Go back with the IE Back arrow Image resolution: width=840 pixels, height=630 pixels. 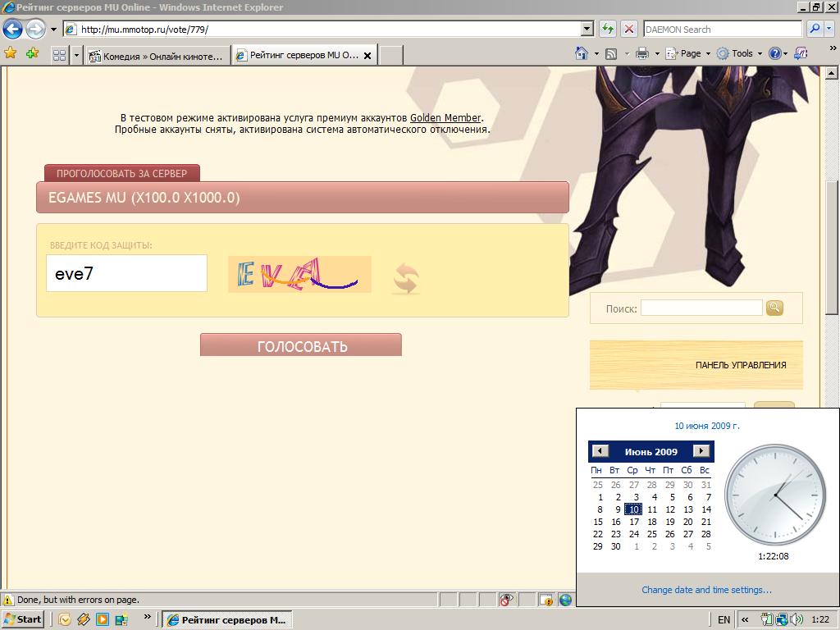[x=13, y=29]
